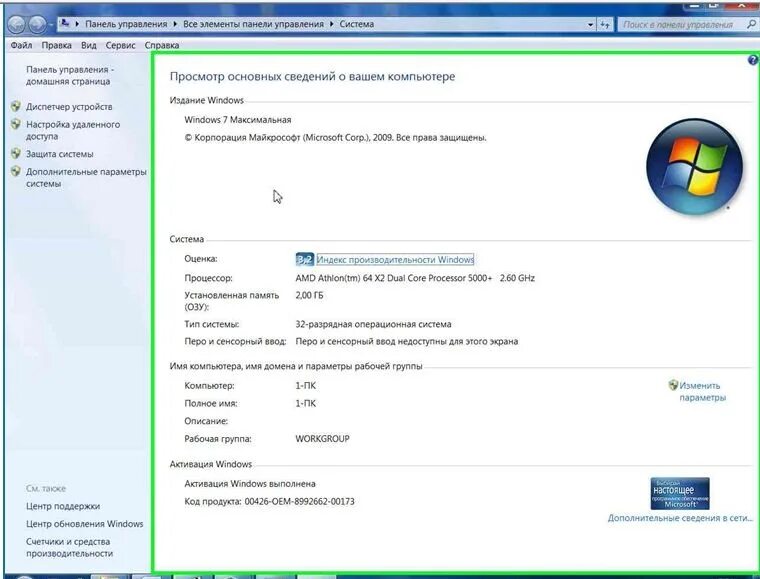Go to Панель управления breadcrumb segment
Image resolution: width=760 pixels, height=579 pixels.
click(126, 24)
